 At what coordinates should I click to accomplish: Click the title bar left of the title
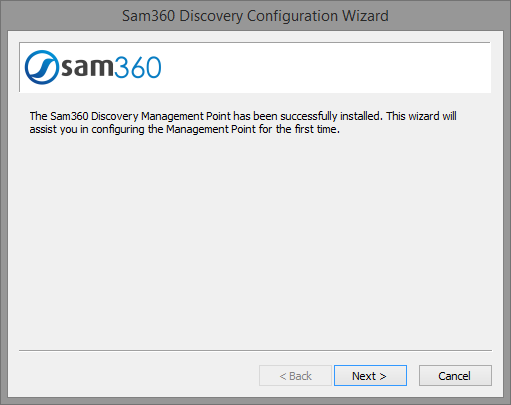pos(62,16)
